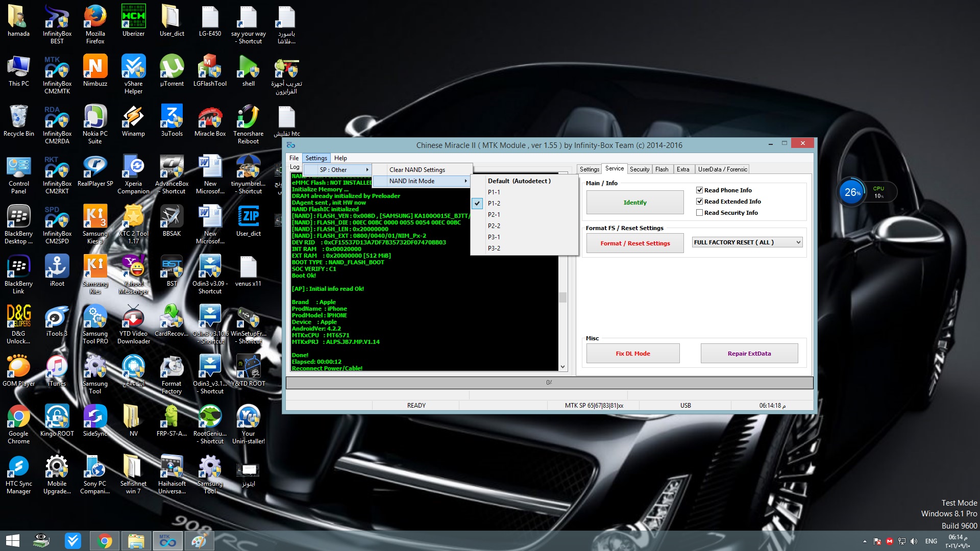This screenshot has width=980, height=551.
Task: Open the Paint app from the taskbar
Action: [199, 541]
